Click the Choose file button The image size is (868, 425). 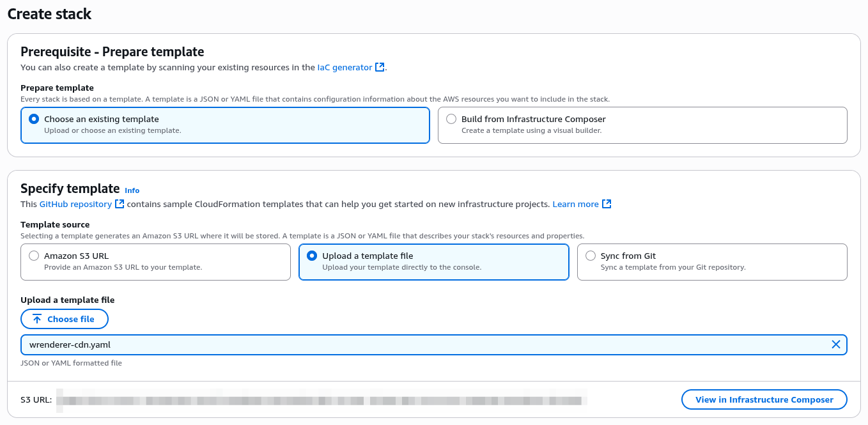pos(65,318)
